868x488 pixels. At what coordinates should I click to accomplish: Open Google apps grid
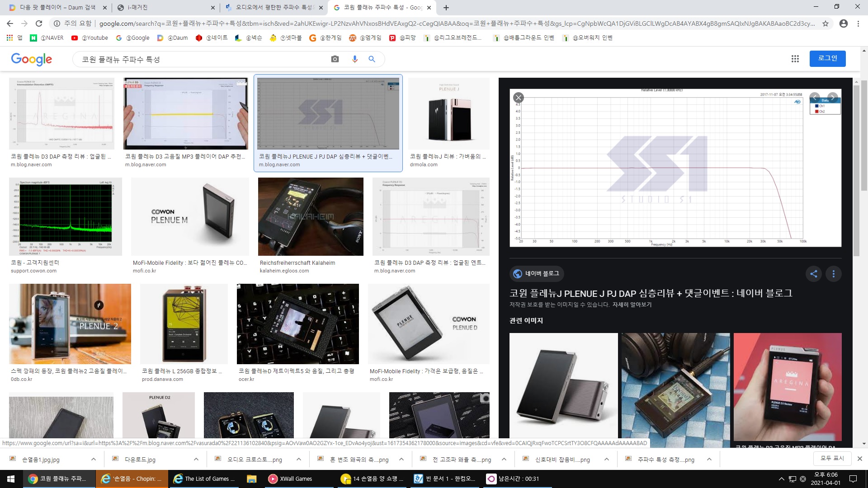click(795, 59)
